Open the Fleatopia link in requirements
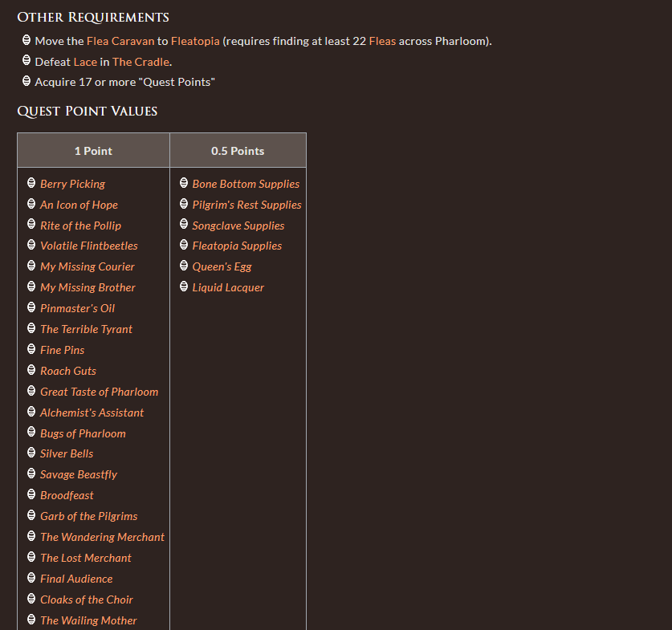 click(x=195, y=41)
